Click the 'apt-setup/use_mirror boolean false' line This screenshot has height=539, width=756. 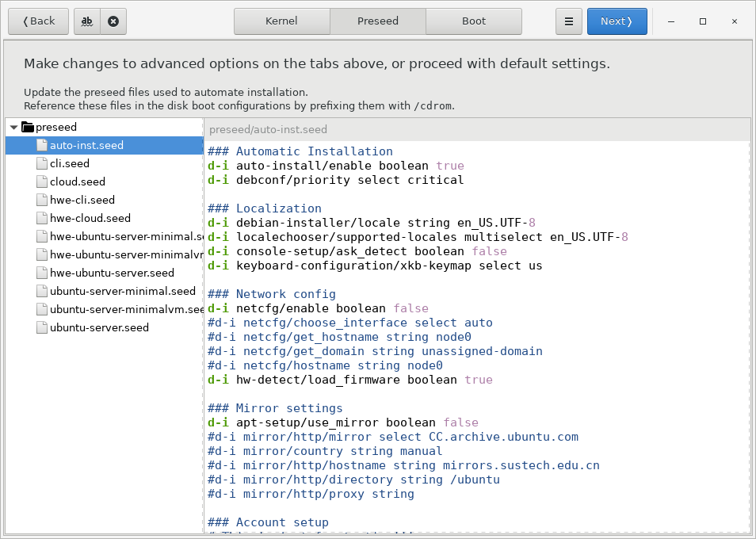[343, 422]
